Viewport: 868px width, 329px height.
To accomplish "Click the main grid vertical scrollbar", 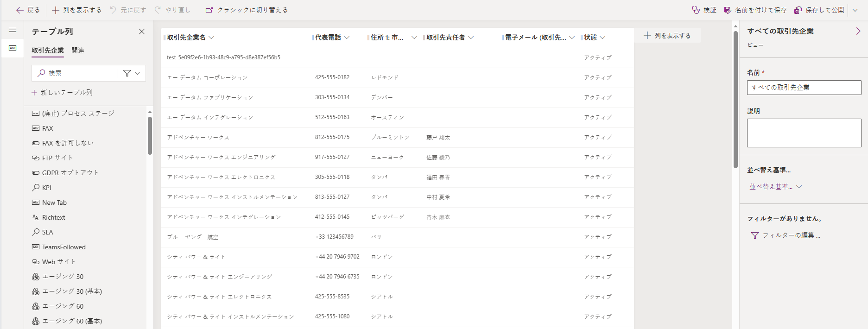I will click(x=735, y=100).
